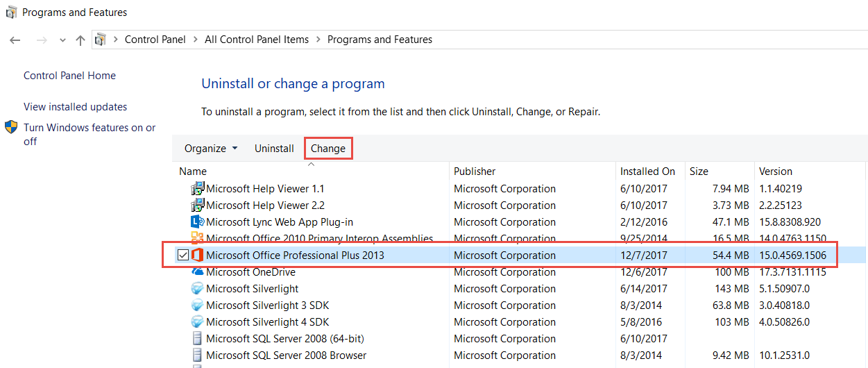Open the Control Panel Home link
The image size is (868, 368).
click(x=69, y=76)
